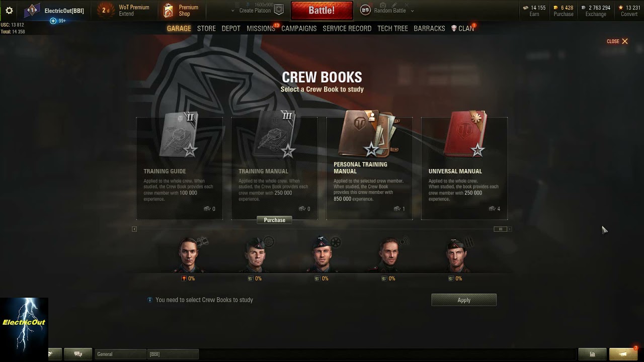Open the Create Platoon dropdown

click(255, 11)
